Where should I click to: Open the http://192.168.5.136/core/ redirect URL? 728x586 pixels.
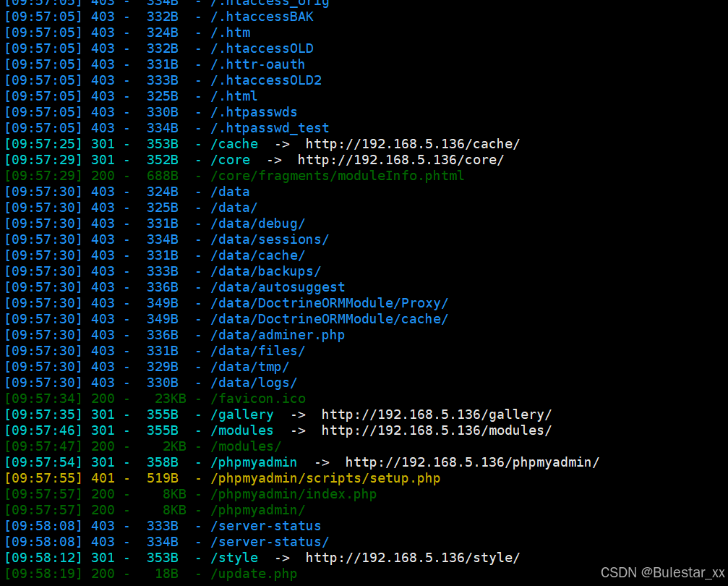(401, 159)
